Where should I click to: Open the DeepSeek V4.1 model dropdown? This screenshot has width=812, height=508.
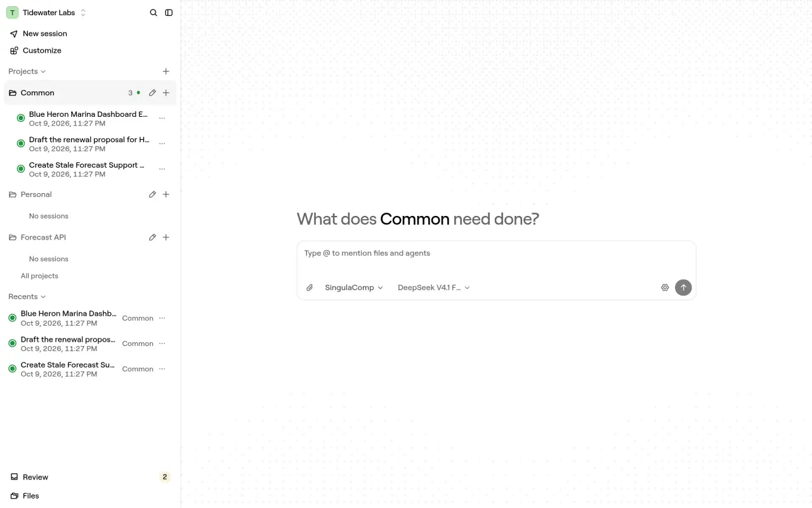434,288
